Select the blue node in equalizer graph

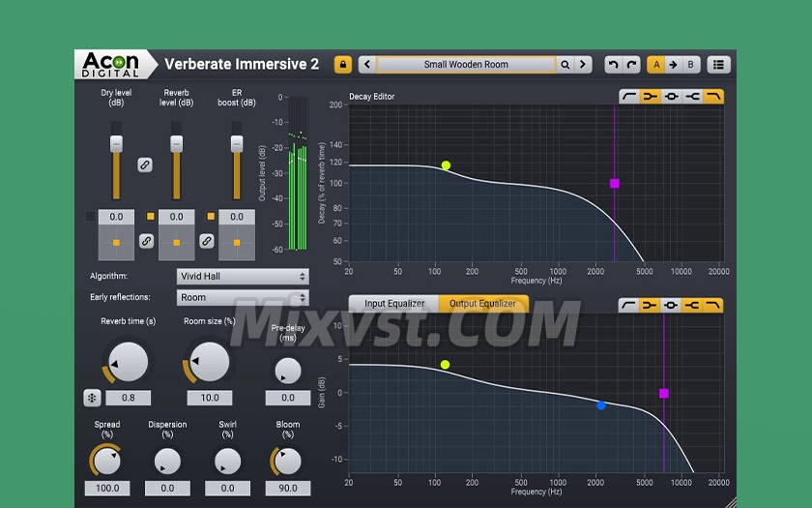tap(600, 405)
